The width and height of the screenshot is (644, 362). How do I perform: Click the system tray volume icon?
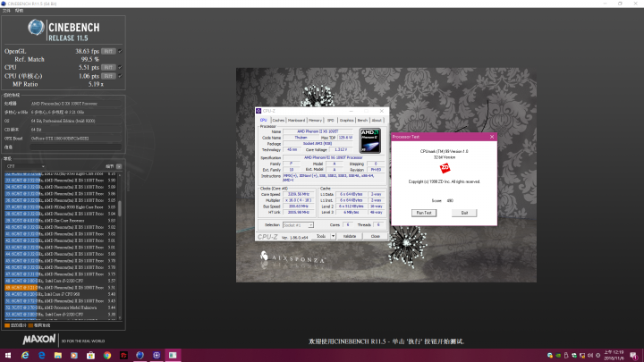[x=590, y=356]
